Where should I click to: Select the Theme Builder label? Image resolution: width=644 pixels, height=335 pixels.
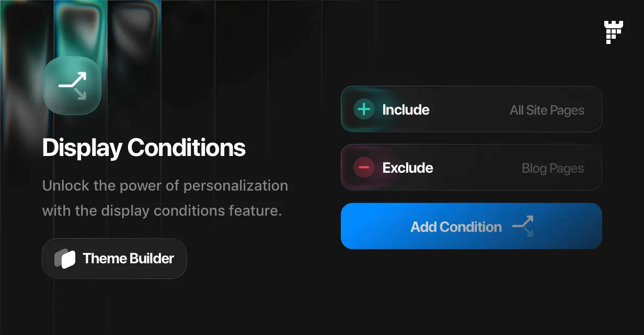(x=128, y=259)
